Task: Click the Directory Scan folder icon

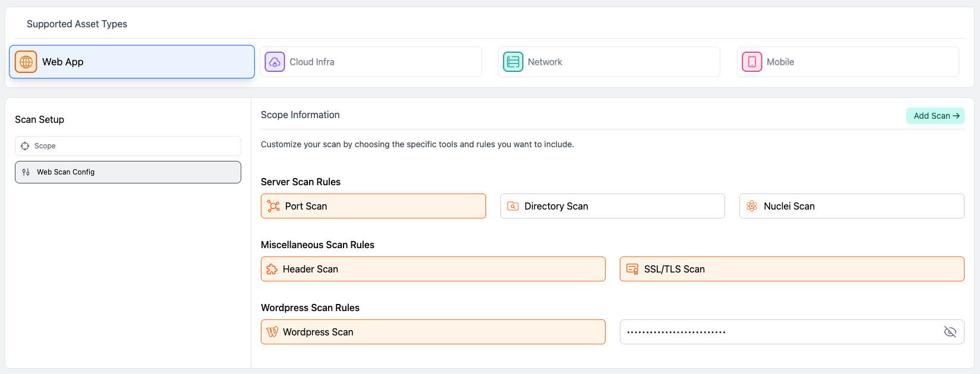Action: coord(512,206)
